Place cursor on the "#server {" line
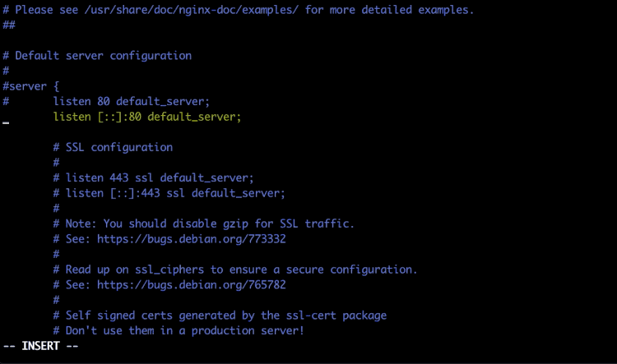617x364 pixels. (x=31, y=86)
